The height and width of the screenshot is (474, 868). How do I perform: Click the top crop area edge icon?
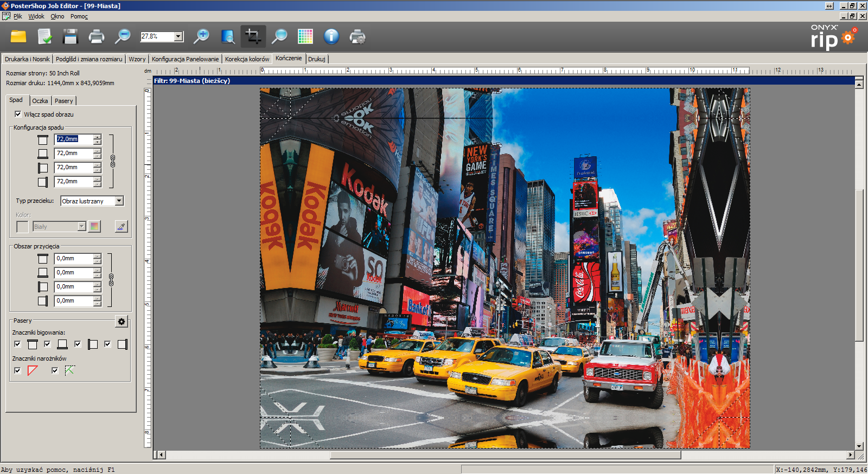tap(43, 259)
